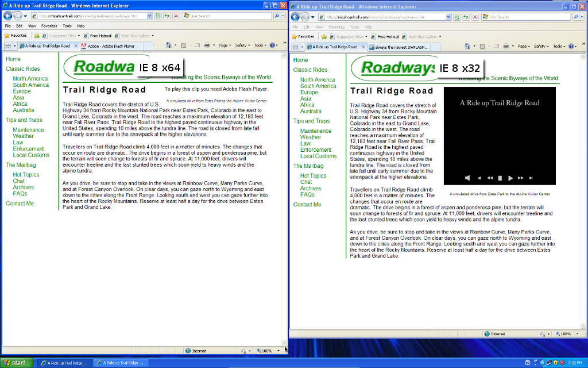This screenshot has width=588, height=368.
Task: Open Page dropdown in right window
Action: coord(524,47)
